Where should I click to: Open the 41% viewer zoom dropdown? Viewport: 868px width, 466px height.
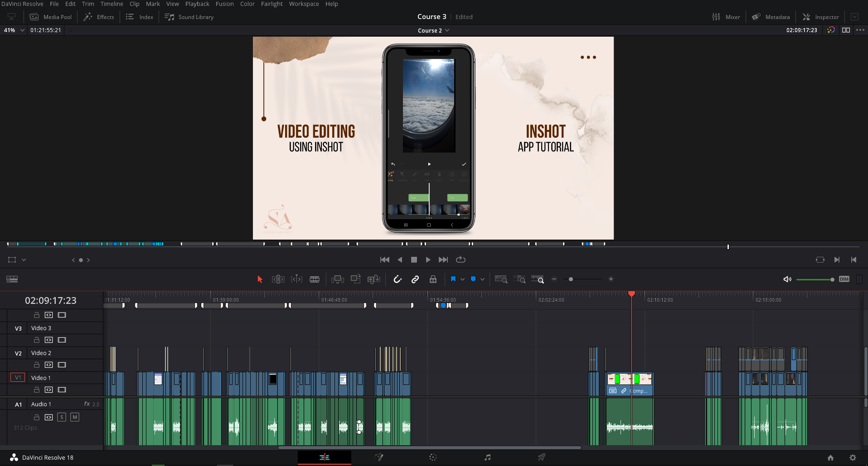(22, 30)
